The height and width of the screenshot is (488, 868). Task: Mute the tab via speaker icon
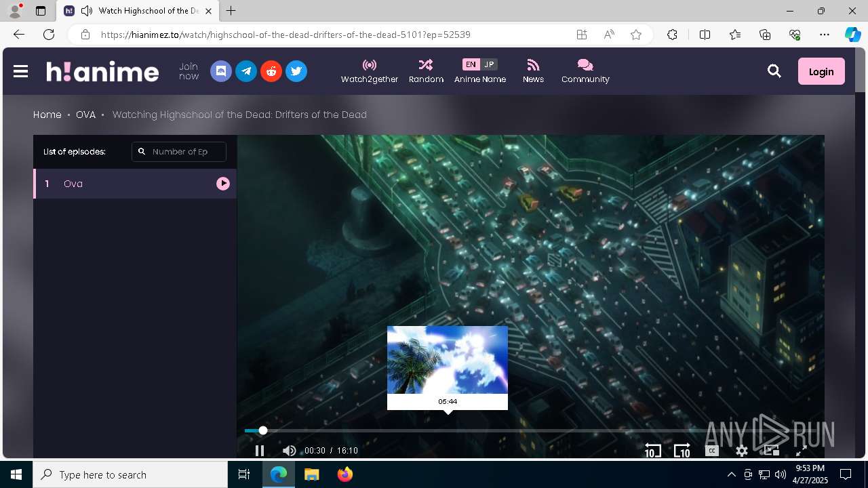(x=86, y=11)
